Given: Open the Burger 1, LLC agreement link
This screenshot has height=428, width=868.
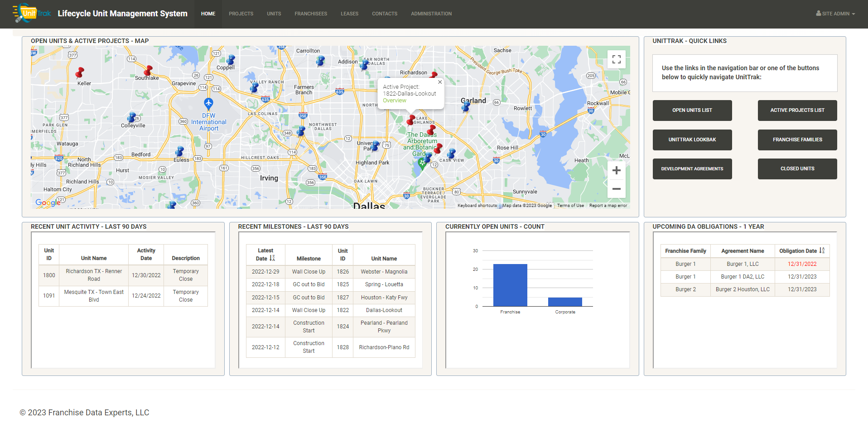Looking at the screenshot, I should [x=742, y=264].
